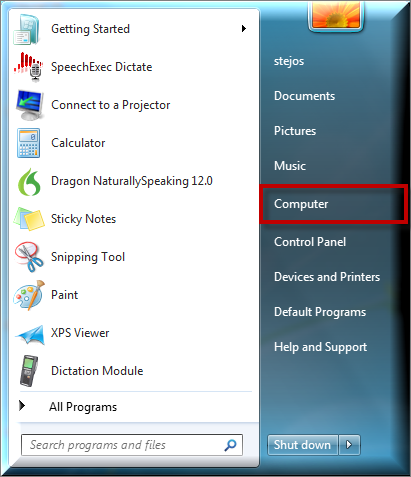This screenshot has height=477, width=411.
Task: Start Snipping Tool via scissors icon
Action: (x=29, y=257)
